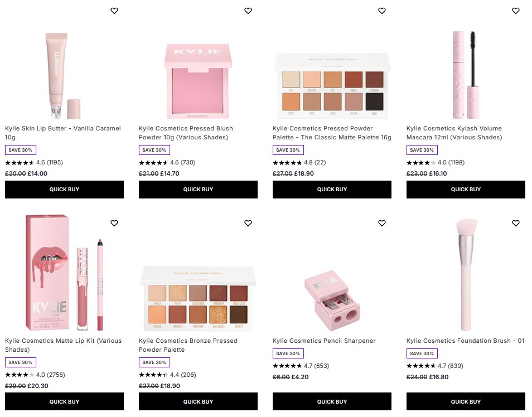Quick Buy the Kylash Volume Mascara

(466, 190)
